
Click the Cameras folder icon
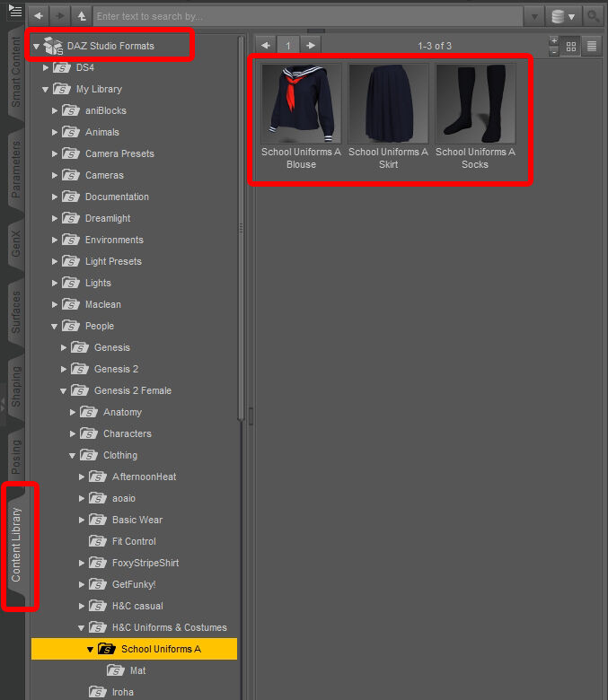[71, 175]
